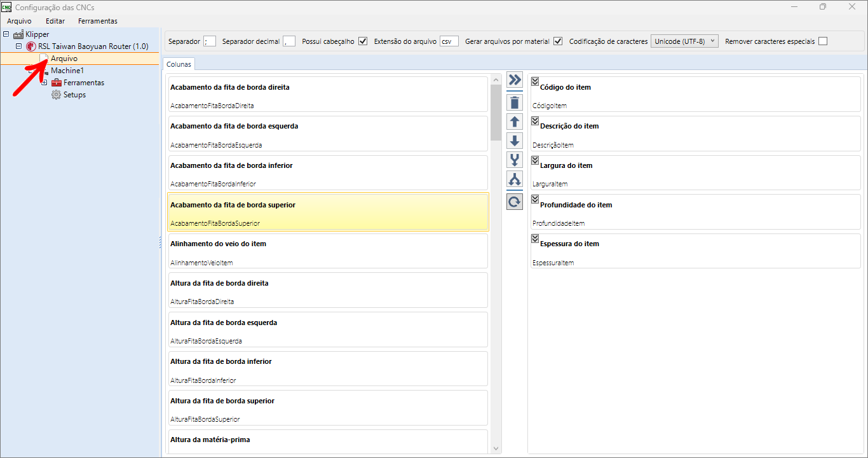Expand the Ferramentas tree node
Image resolution: width=868 pixels, height=458 pixels.
[x=44, y=83]
